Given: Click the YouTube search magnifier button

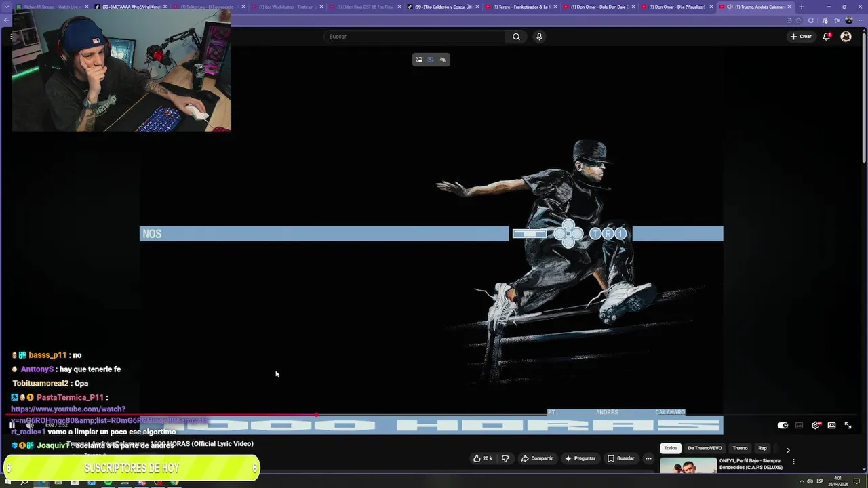Looking at the screenshot, I should 516,37.
